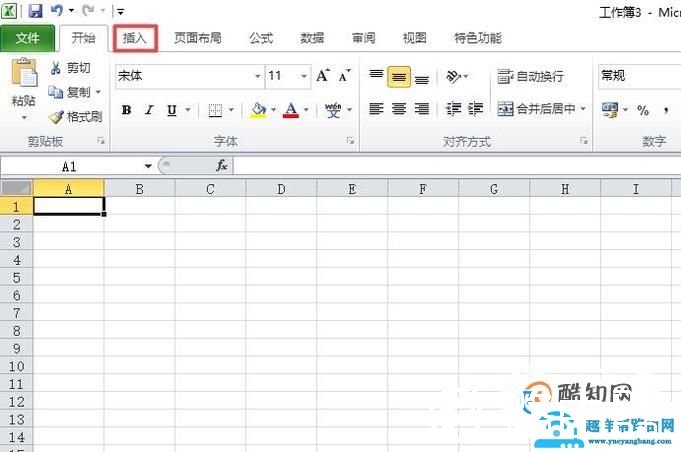Click the 自动换行 (Wrap Text) button

(x=531, y=77)
